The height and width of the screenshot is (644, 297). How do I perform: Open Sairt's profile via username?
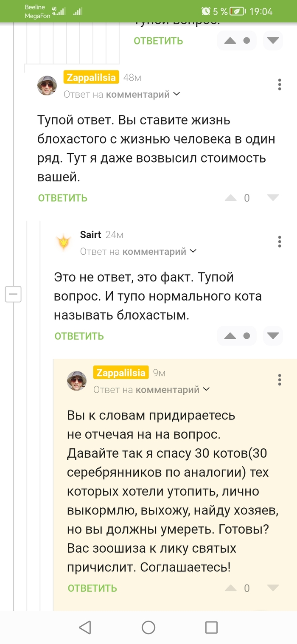(90, 235)
